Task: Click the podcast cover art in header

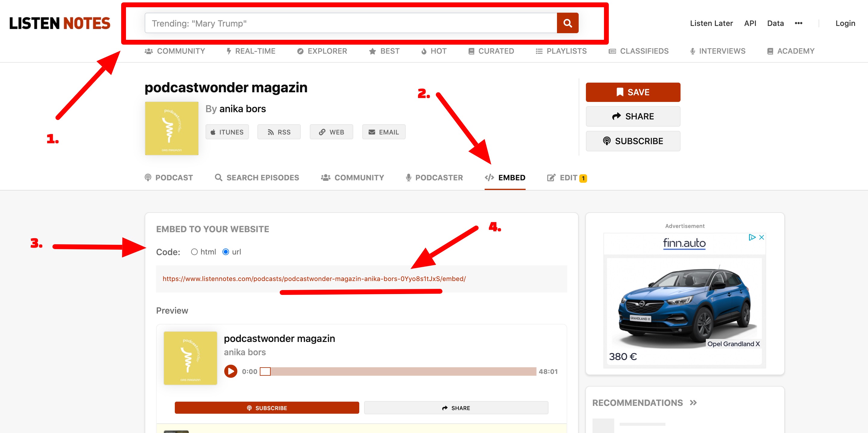Action: click(x=171, y=128)
